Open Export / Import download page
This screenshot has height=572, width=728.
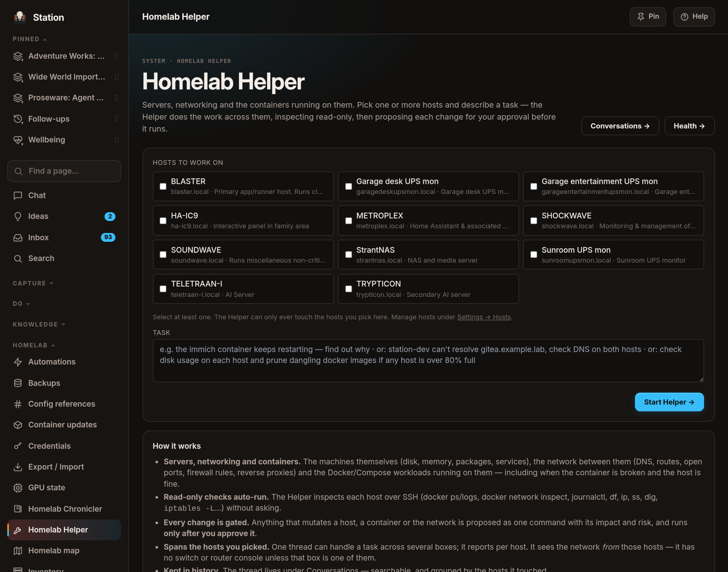click(x=64, y=467)
